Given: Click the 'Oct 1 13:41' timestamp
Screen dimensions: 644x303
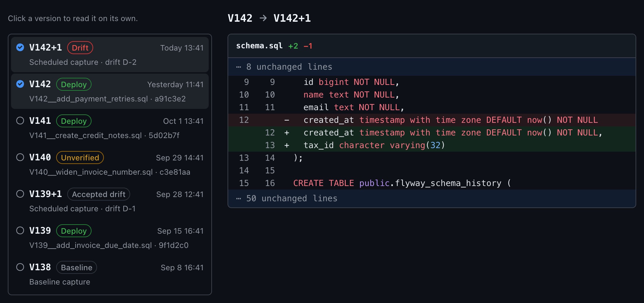Looking at the screenshot, I should [183, 121].
